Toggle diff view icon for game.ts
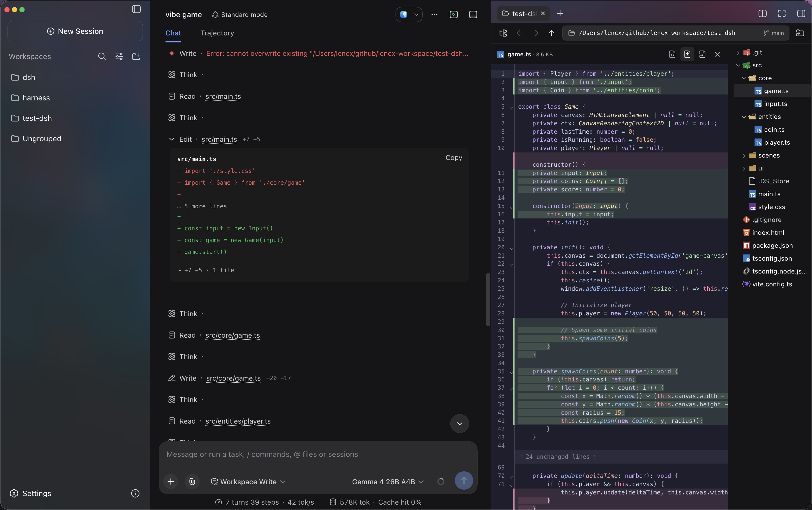The image size is (812, 510). pyautogui.click(x=687, y=54)
